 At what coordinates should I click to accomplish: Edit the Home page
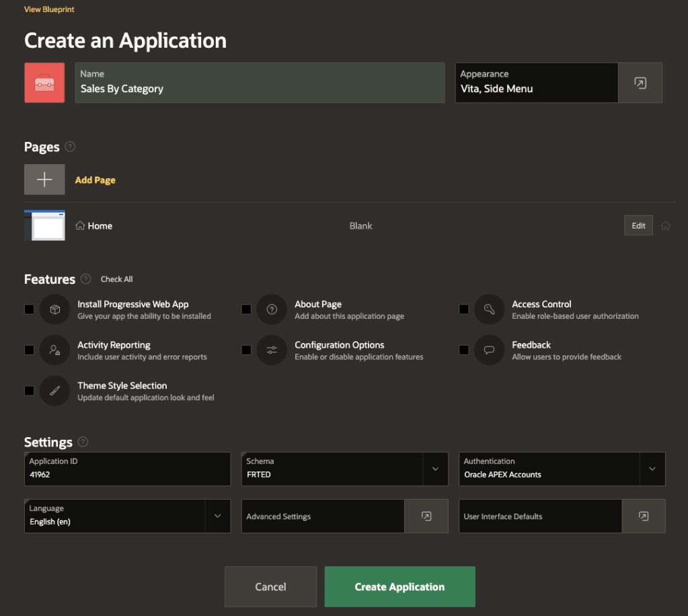(638, 226)
